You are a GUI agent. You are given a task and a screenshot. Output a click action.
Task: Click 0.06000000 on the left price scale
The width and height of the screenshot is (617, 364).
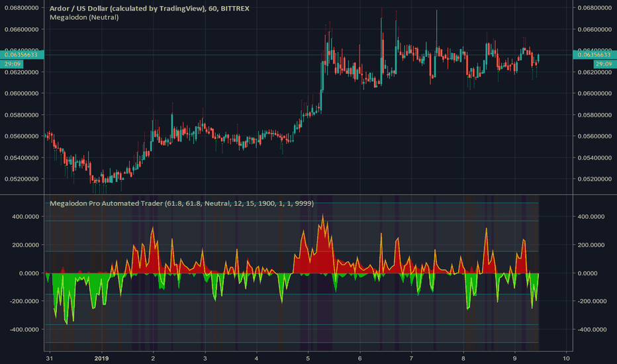click(21, 94)
